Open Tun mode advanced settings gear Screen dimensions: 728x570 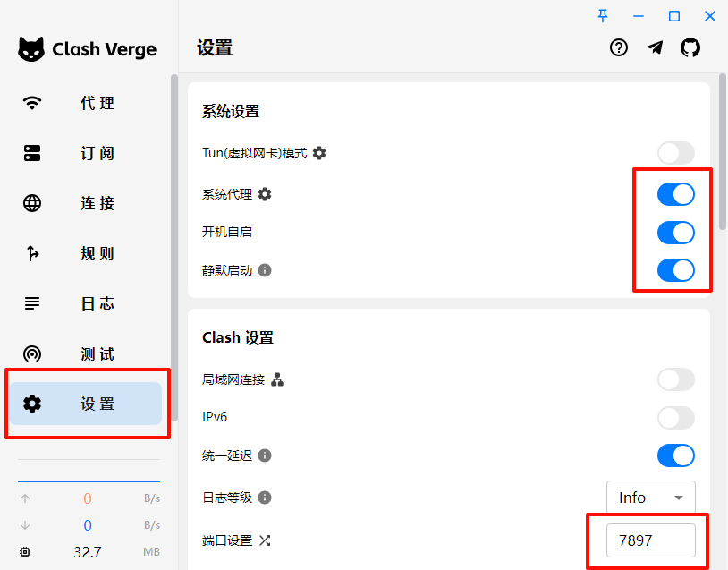click(x=319, y=153)
